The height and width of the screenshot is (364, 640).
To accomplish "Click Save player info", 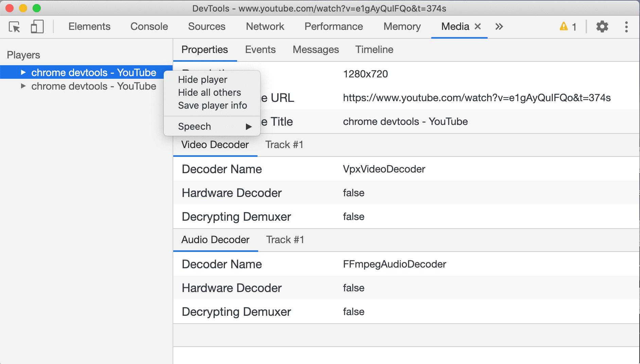I will pyautogui.click(x=212, y=105).
